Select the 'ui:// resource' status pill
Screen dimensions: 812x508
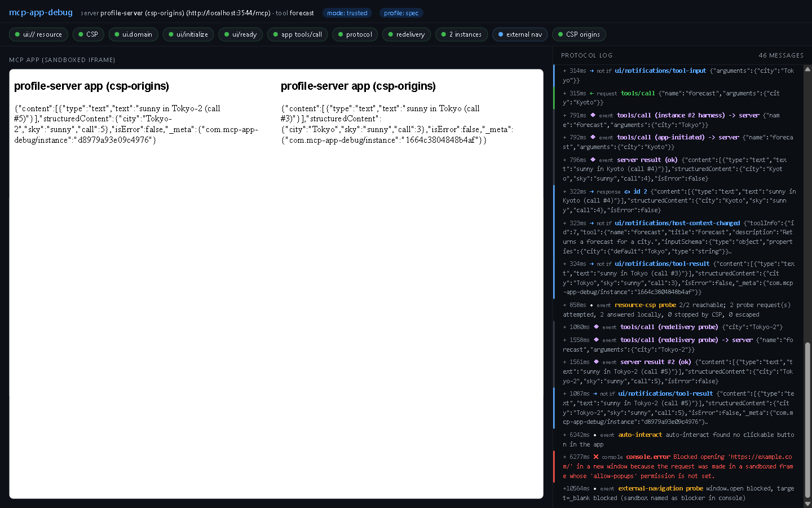tap(38, 34)
